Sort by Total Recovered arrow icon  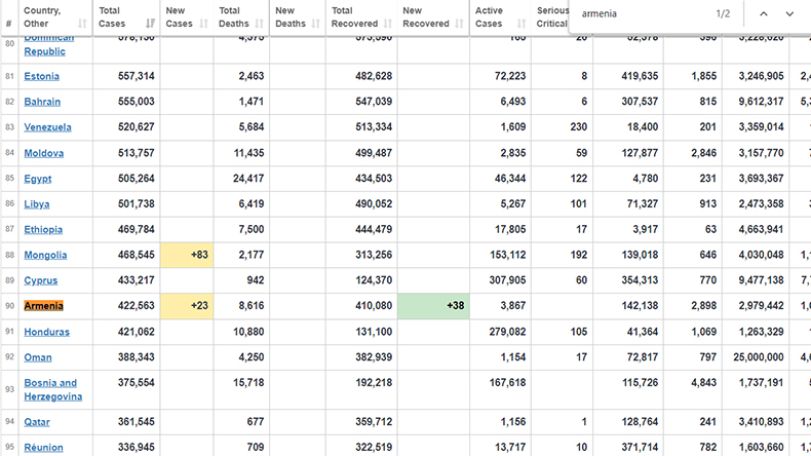pyautogui.click(x=388, y=23)
